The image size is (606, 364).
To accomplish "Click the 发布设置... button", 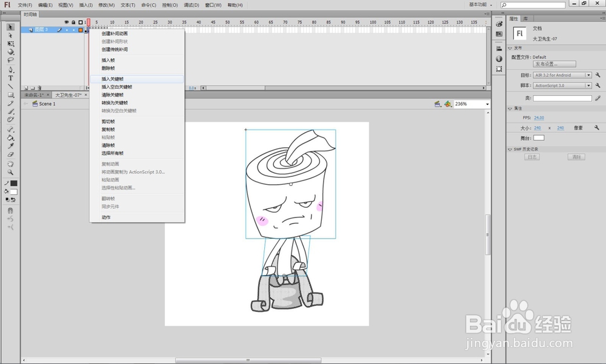I will [x=554, y=64].
